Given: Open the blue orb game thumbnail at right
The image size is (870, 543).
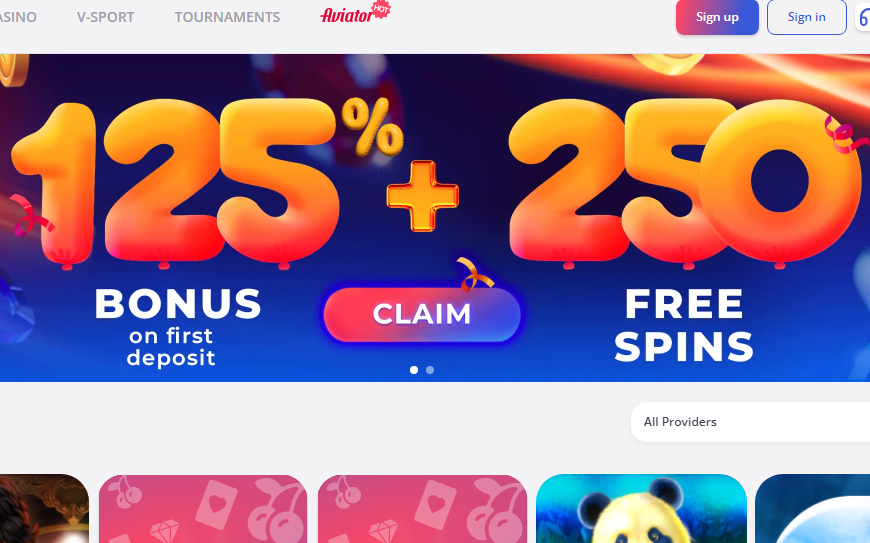Looking at the screenshot, I should [812, 509].
